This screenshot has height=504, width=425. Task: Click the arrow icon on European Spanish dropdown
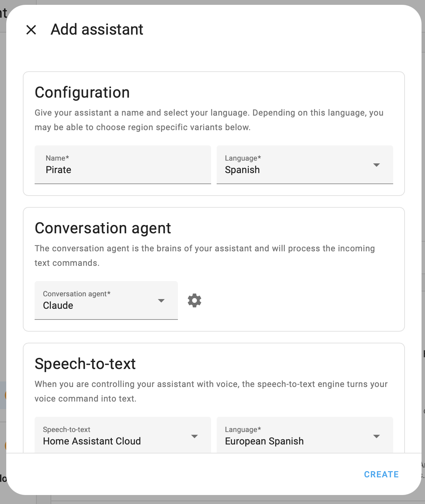tap(377, 436)
